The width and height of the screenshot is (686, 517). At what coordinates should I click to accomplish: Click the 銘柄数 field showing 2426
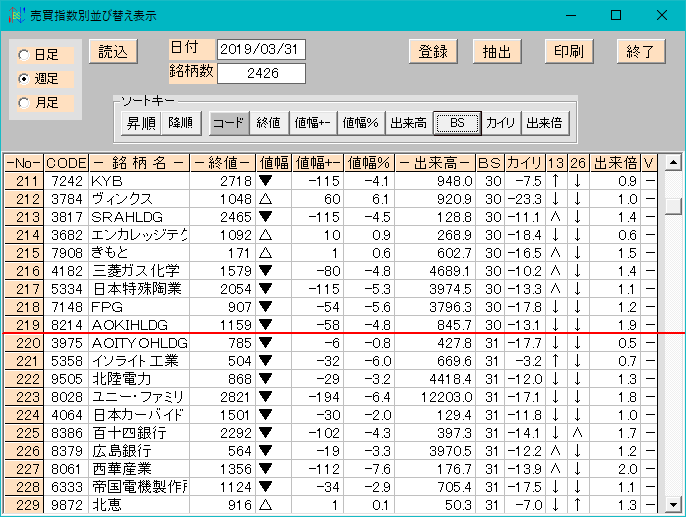261,73
